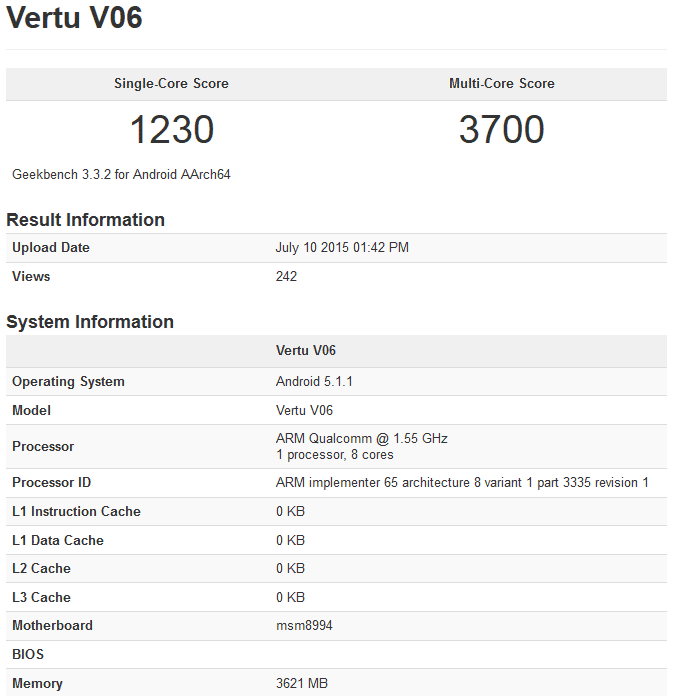Click the Upload Date row label

click(51, 248)
